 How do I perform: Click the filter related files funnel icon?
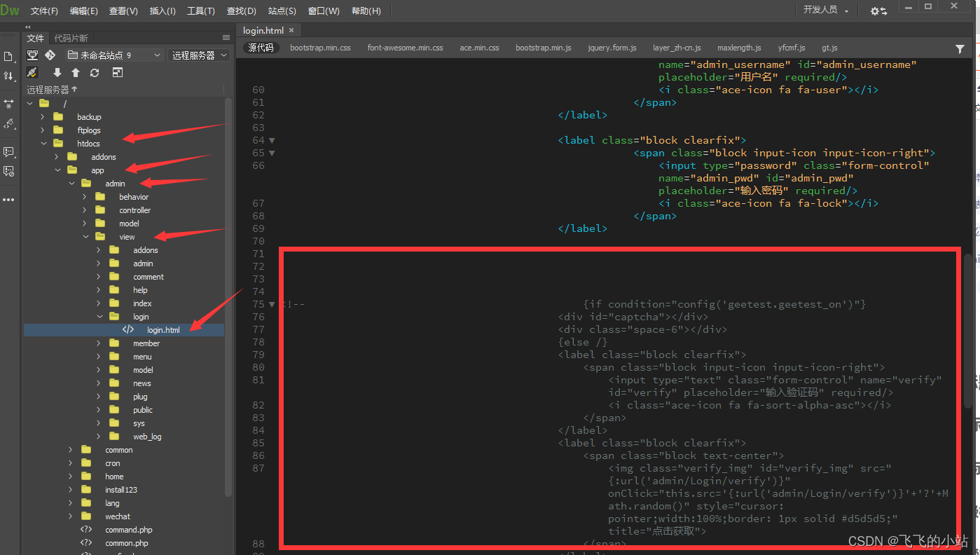coord(960,48)
